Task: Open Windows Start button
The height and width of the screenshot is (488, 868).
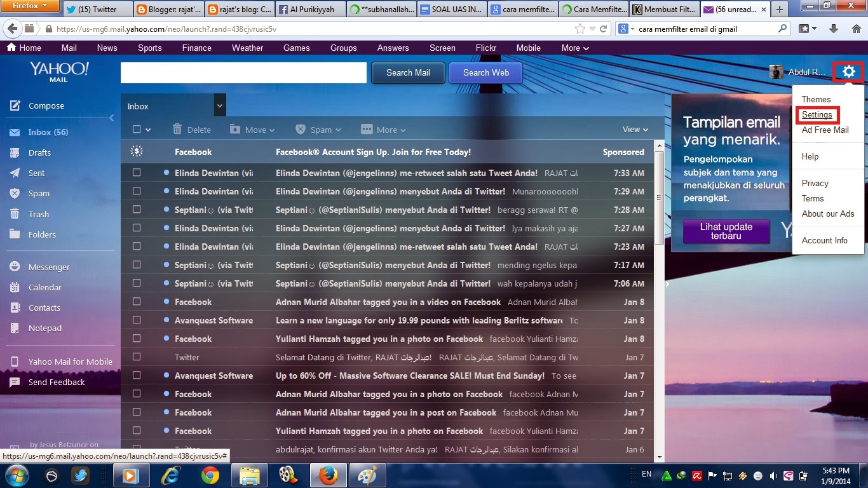Action: pyautogui.click(x=17, y=475)
